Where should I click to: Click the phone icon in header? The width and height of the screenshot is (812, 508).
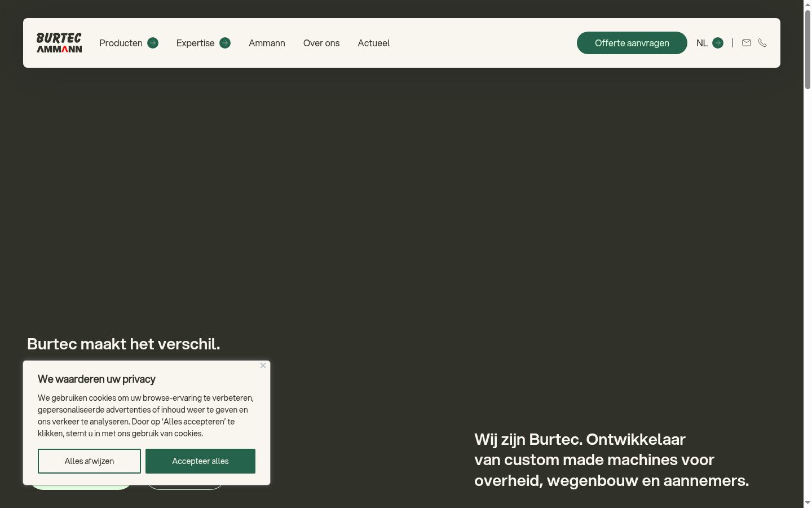[x=762, y=43]
